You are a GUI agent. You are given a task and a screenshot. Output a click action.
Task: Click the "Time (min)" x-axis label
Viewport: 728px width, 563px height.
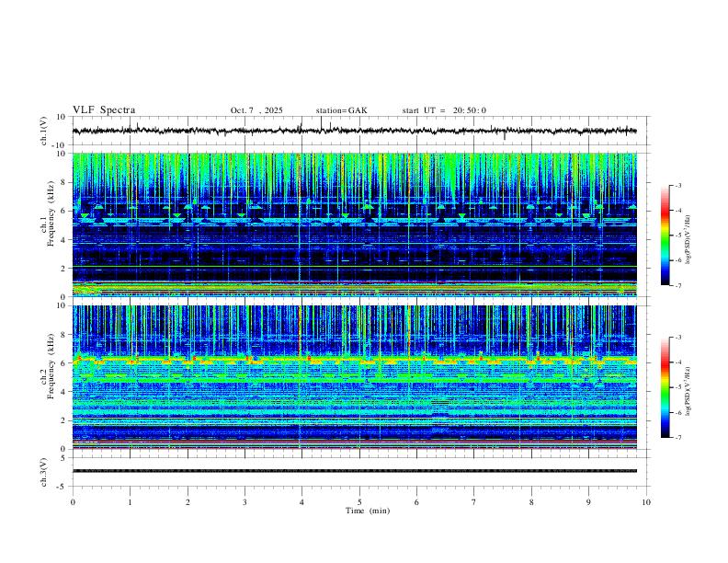[x=368, y=511]
